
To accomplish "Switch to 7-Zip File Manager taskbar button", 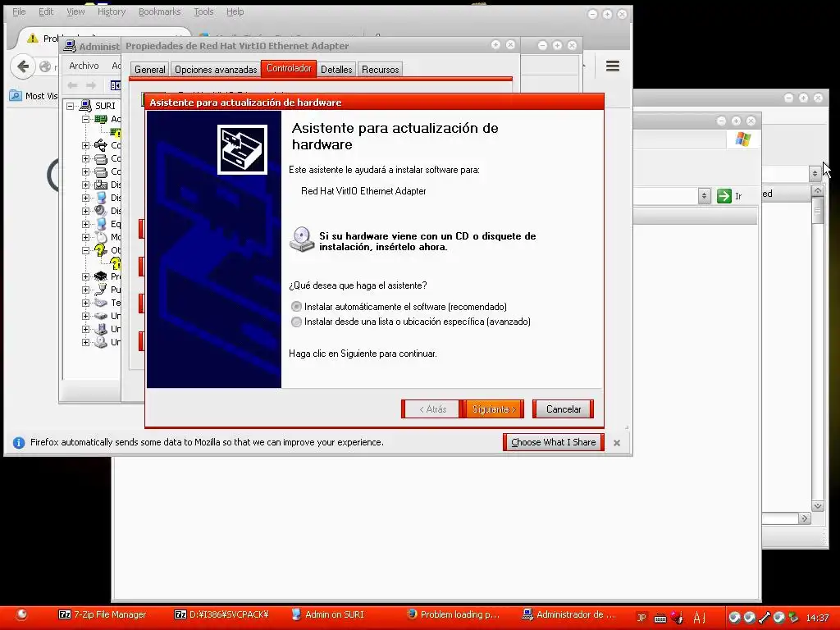I will point(103,614).
